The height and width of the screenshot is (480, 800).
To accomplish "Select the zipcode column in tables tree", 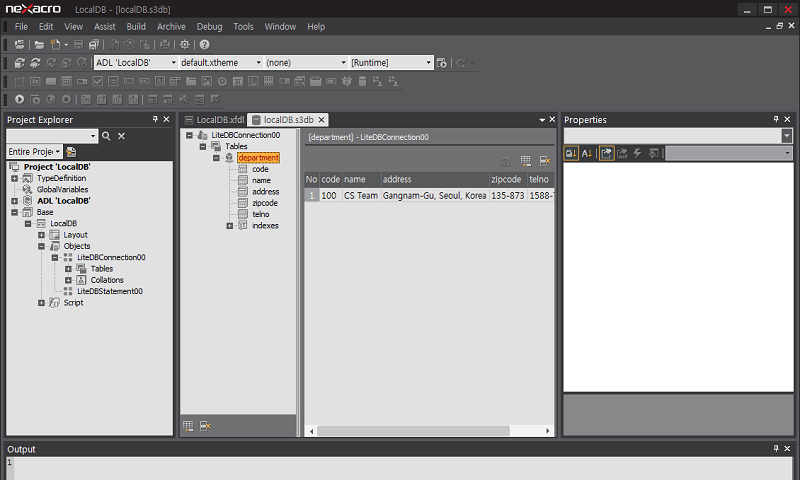I will click(x=265, y=203).
